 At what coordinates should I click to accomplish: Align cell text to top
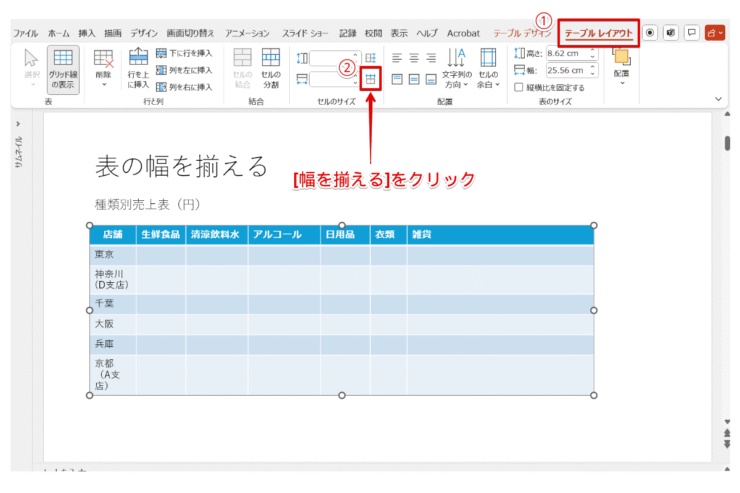coord(397,79)
